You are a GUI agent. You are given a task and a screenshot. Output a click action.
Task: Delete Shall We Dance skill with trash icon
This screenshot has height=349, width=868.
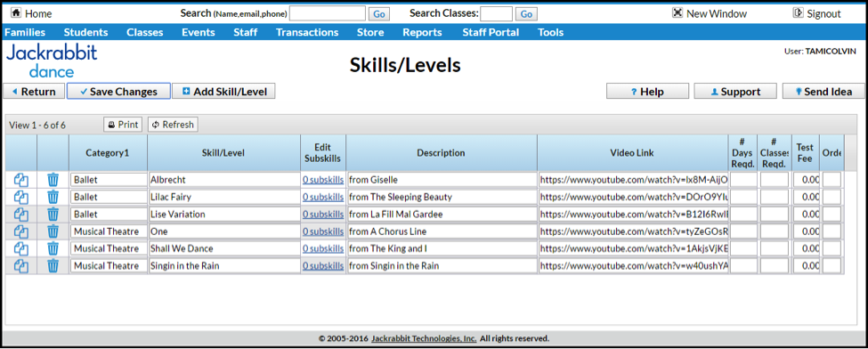click(x=53, y=248)
